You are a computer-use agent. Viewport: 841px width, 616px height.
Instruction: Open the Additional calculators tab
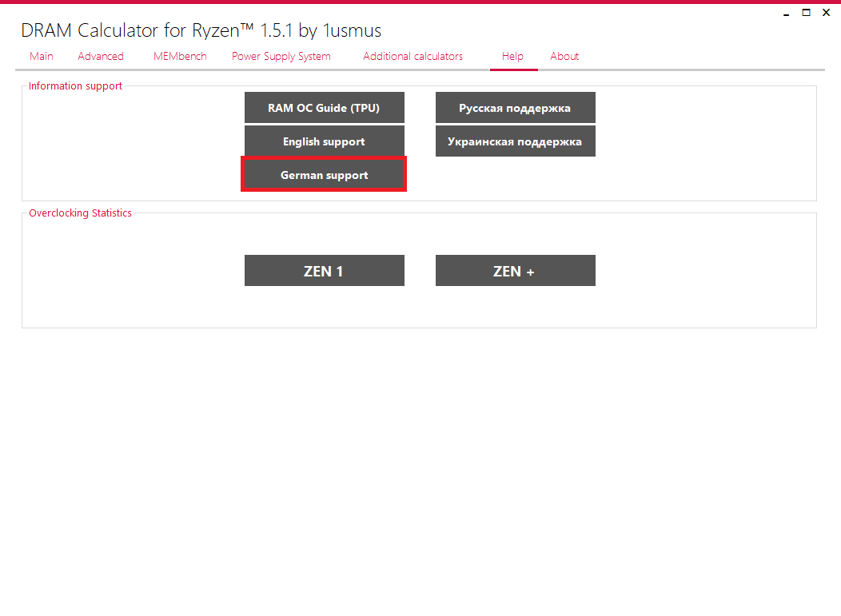click(x=413, y=56)
